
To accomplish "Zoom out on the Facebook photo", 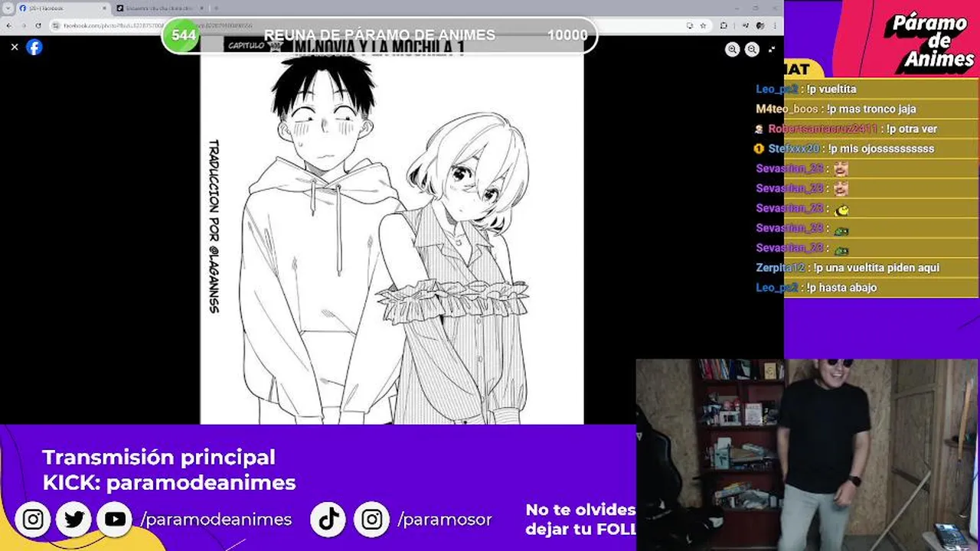I will coord(752,49).
